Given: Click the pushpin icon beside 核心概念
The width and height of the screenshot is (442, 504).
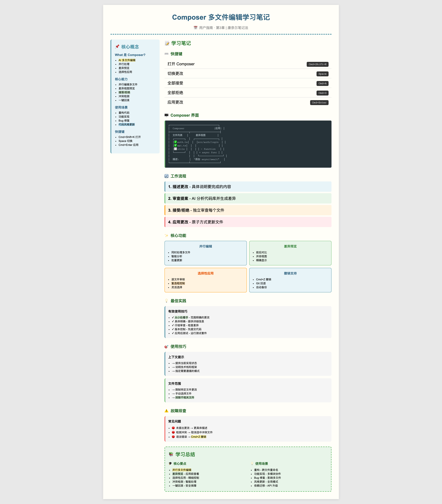Looking at the screenshot, I should click(117, 47).
